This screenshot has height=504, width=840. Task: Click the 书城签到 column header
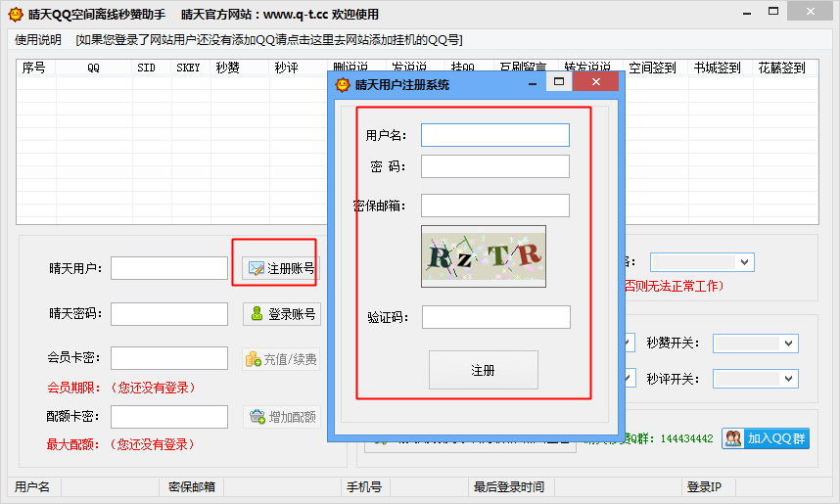721,69
